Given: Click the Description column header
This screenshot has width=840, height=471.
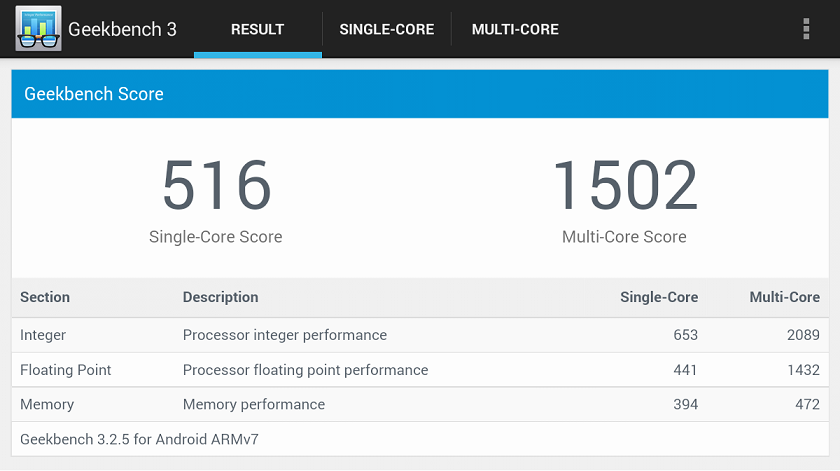Looking at the screenshot, I should click(220, 297).
